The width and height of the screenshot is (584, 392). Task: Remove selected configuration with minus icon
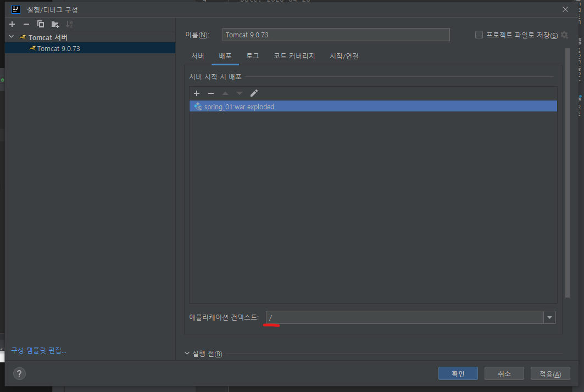26,24
